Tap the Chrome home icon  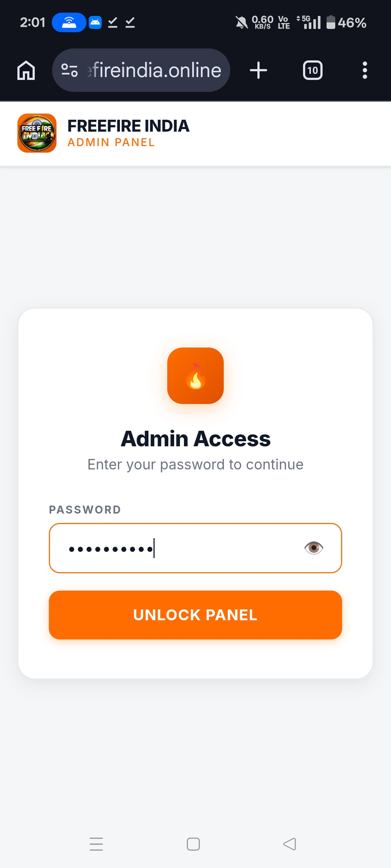point(26,70)
